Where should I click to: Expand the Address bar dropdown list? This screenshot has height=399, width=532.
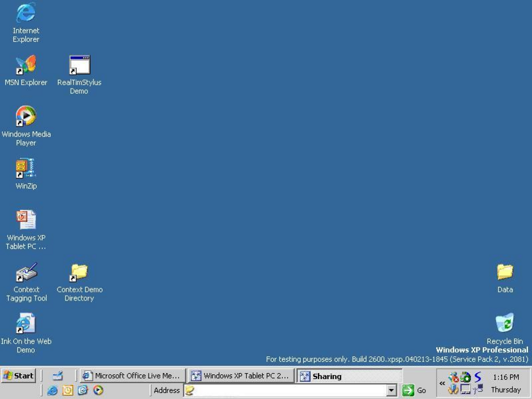point(392,390)
